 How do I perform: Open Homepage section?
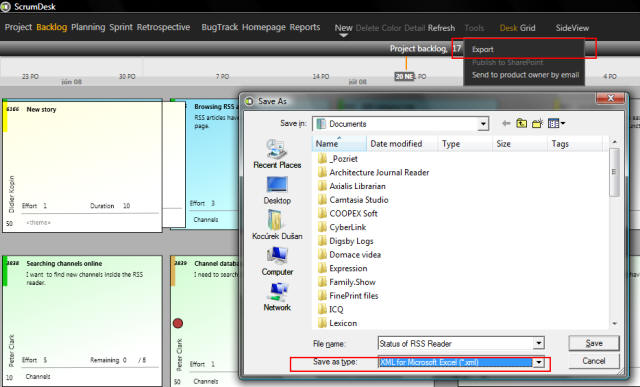coord(264,27)
